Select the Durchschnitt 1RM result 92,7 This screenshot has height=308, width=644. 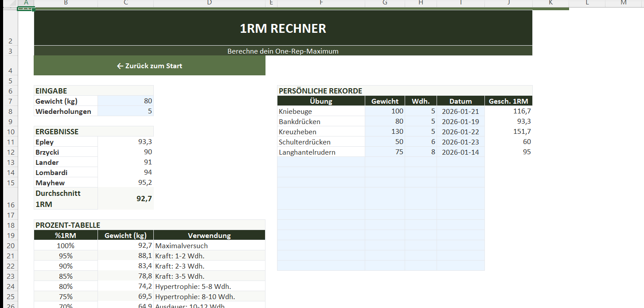pos(125,199)
